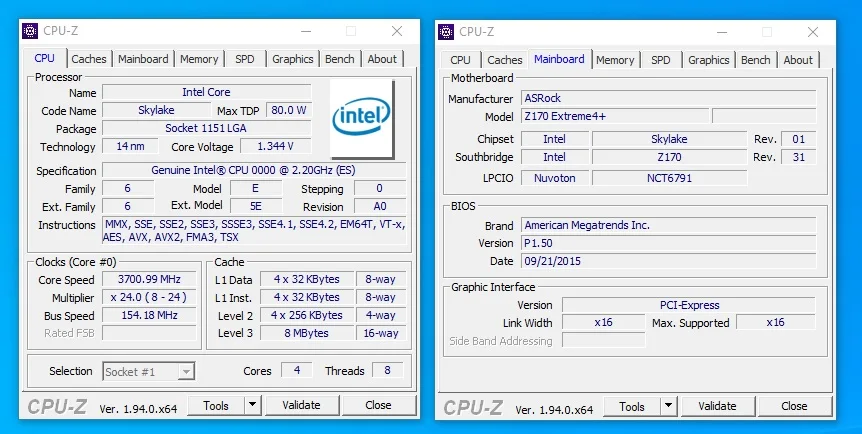Viewport: 862px width, 434px height.
Task: Click the Cores count value 4
Action: click(x=297, y=370)
